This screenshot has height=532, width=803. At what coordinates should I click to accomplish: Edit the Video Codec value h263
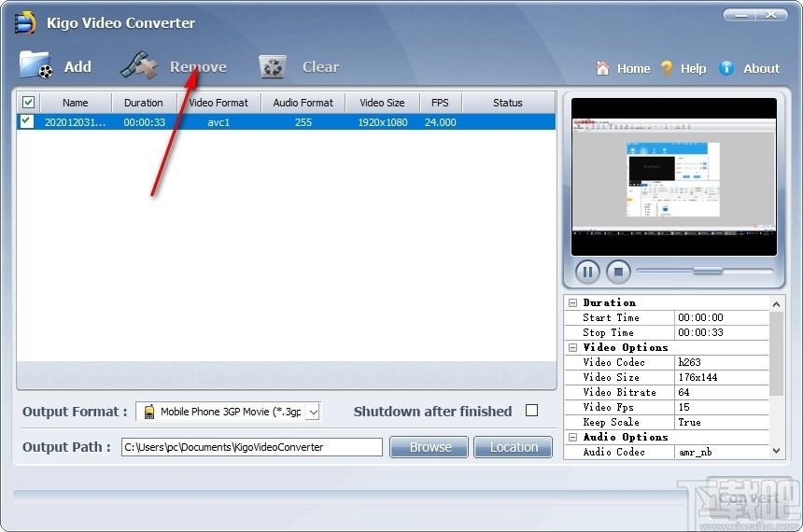tap(722, 362)
